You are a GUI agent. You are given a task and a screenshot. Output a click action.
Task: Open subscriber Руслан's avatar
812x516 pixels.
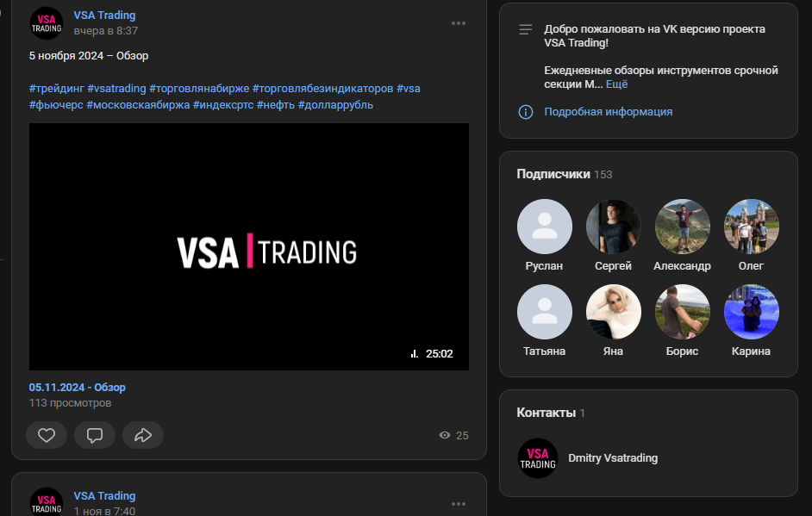click(544, 227)
